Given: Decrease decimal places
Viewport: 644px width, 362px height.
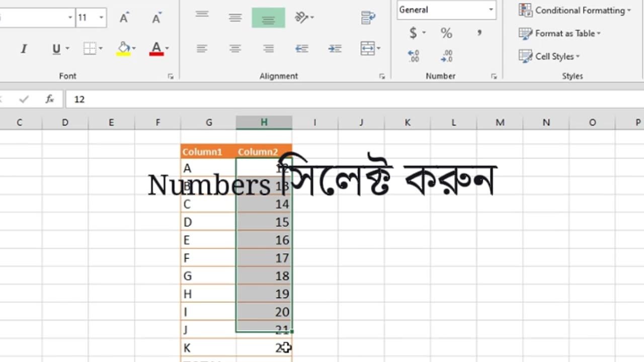Looking at the screenshot, I should [x=447, y=56].
